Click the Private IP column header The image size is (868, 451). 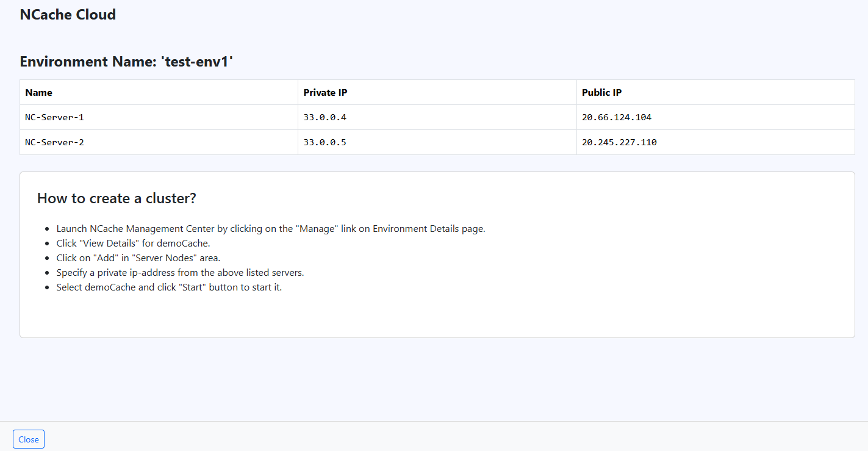tap(437, 92)
